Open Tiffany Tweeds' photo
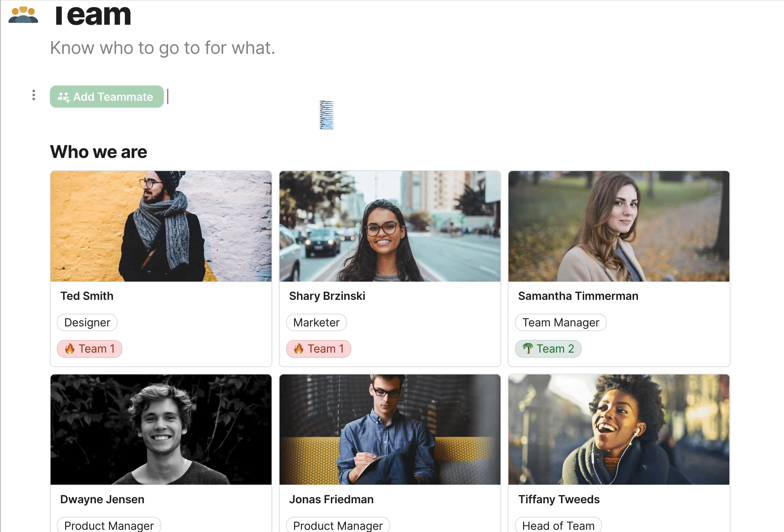The width and height of the screenshot is (784, 532). click(x=619, y=429)
